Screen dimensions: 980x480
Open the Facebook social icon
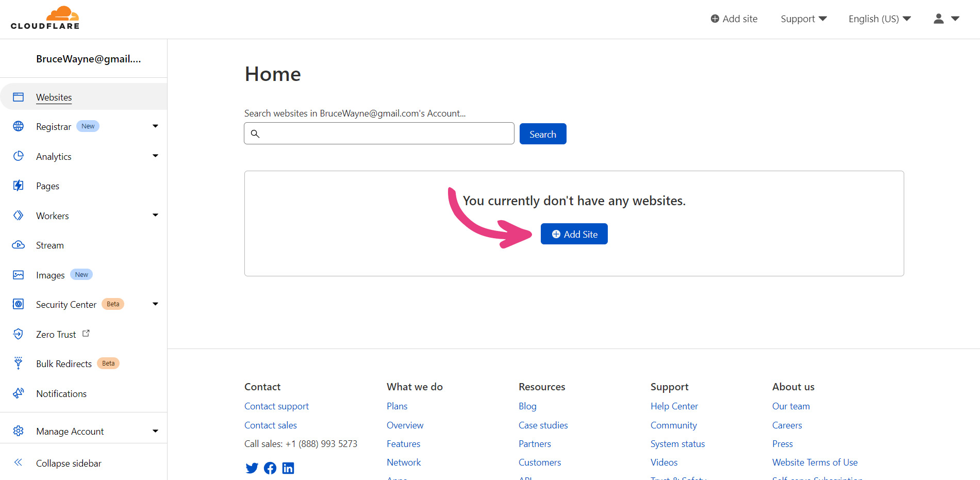pyautogui.click(x=270, y=468)
